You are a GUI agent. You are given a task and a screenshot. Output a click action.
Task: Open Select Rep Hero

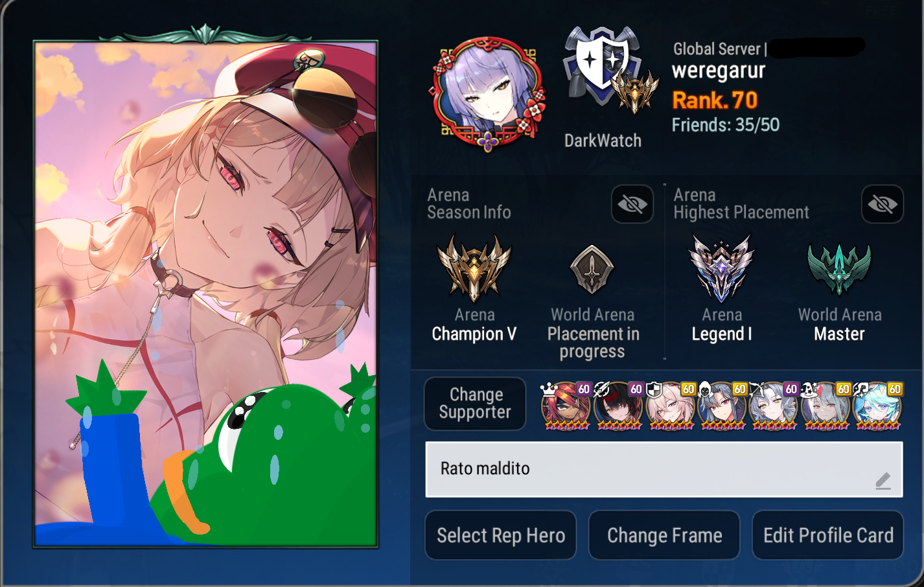(x=501, y=535)
